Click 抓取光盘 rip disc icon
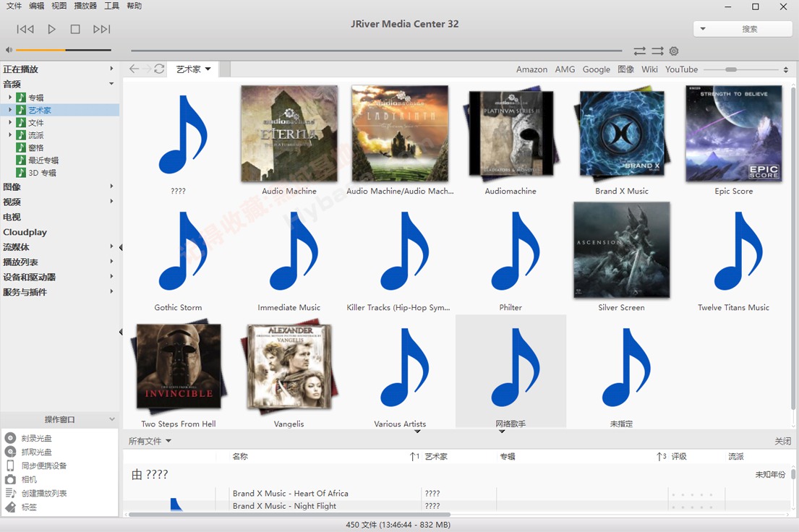 tap(10, 452)
